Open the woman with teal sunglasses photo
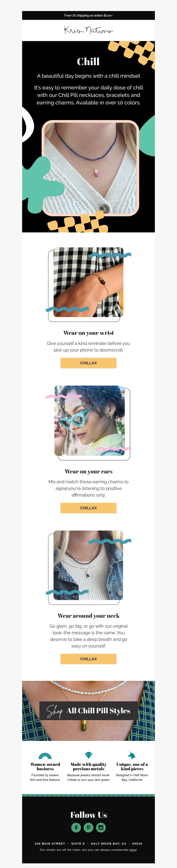177x868 pixels. [90, 420]
